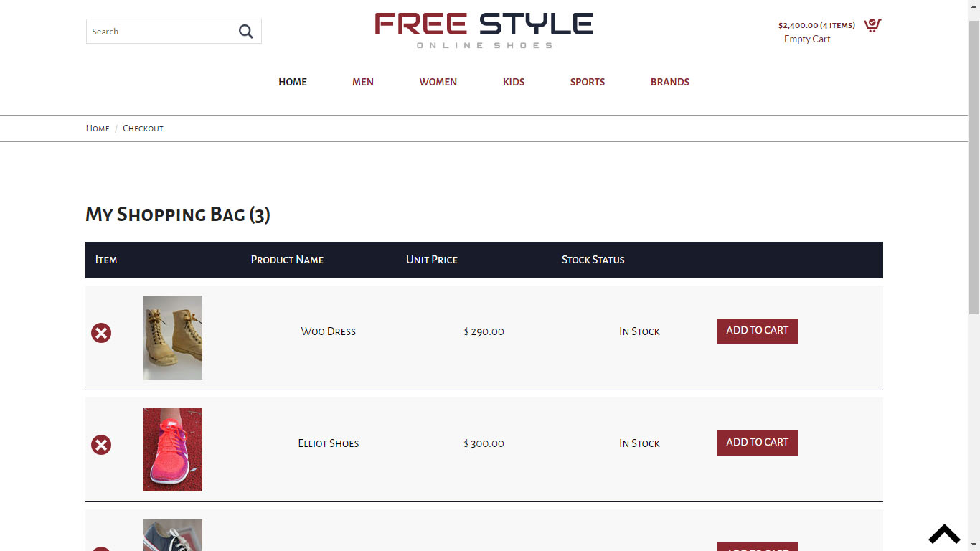Screen dimensions: 980x551
Task: Go to the Home menu item
Action: [293, 82]
